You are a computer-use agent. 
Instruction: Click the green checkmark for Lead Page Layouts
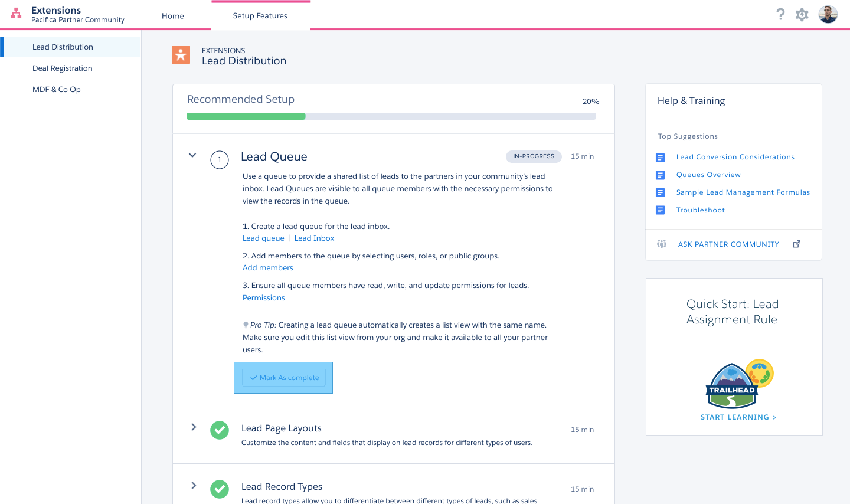220,430
